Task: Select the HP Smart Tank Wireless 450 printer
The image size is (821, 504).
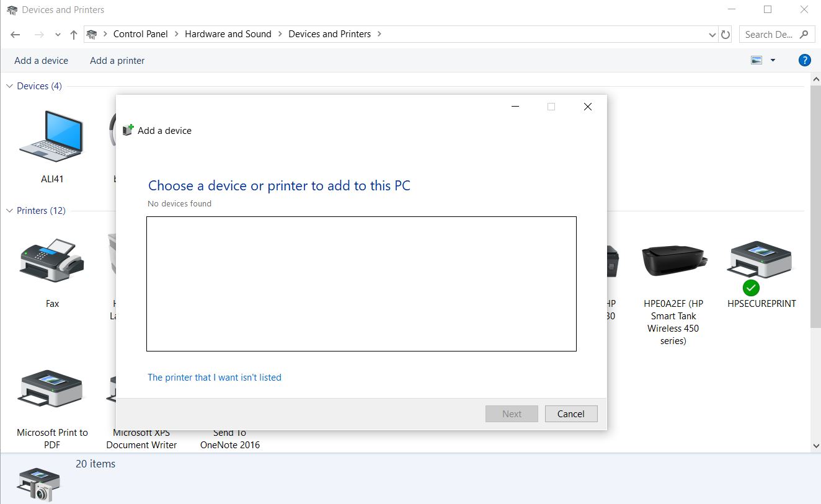Action: pyautogui.click(x=673, y=261)
